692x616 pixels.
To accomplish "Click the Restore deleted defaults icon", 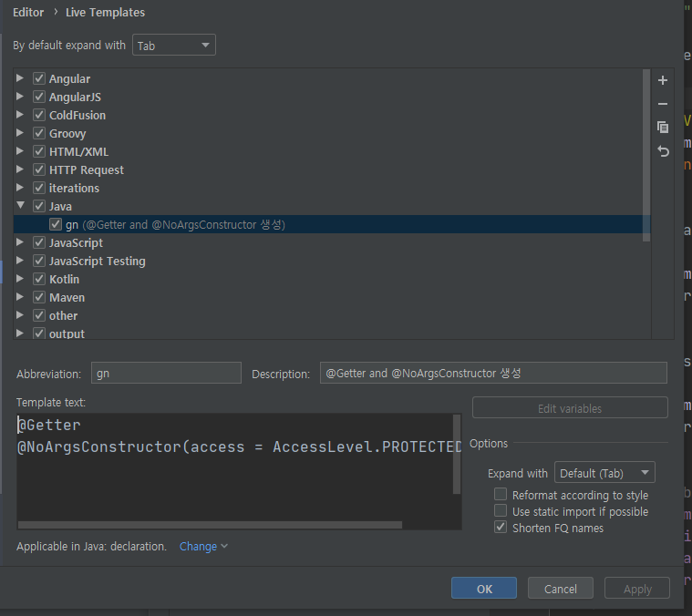I will [x=663, y=151].
